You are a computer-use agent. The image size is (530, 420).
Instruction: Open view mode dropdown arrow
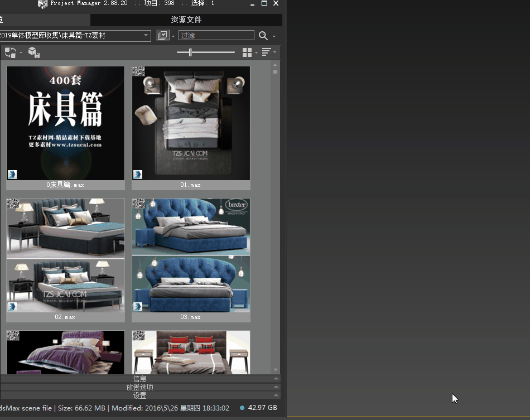256,52
